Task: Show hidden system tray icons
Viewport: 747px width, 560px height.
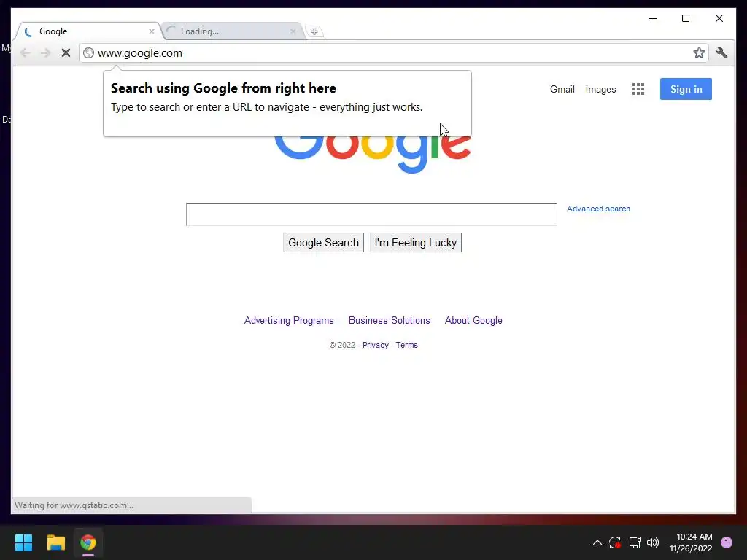Action: [597, 542]
